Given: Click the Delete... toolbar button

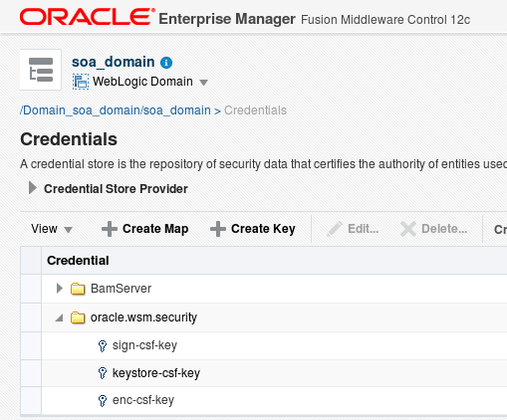Looking at the screenshot, I should pos(434,229).
